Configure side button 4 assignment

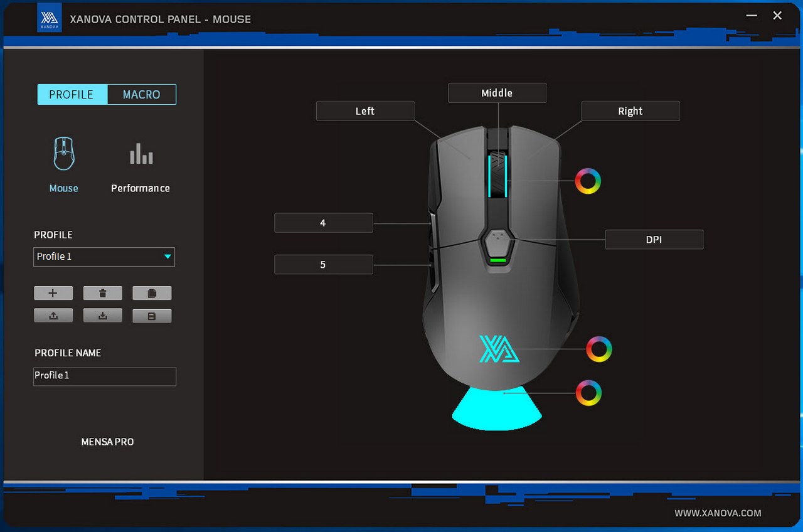click(324, 223)
